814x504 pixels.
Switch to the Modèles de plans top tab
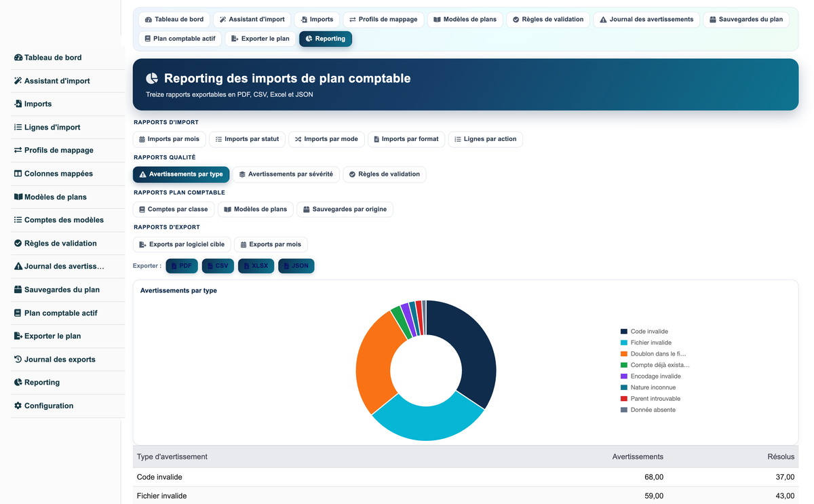(x=465, y=20)
